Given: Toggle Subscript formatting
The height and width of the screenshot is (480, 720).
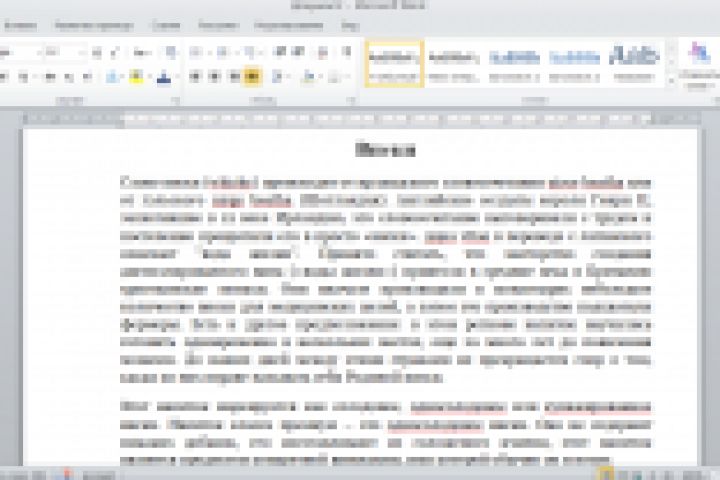Looking at the screenshot, I should click(69, 77).
